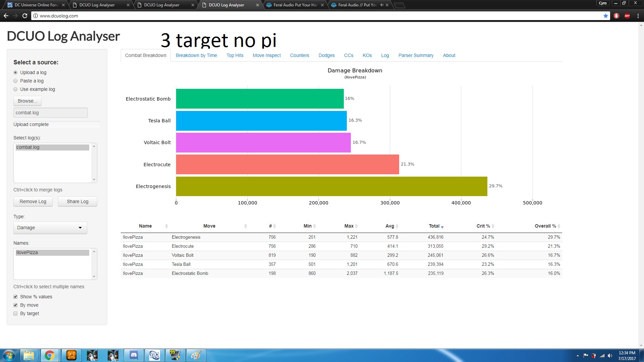Viewport: 644px width, 362px height.
Task: Open Chrome from the taskbar
Action: pyautogui.click(x=50, y=355)
